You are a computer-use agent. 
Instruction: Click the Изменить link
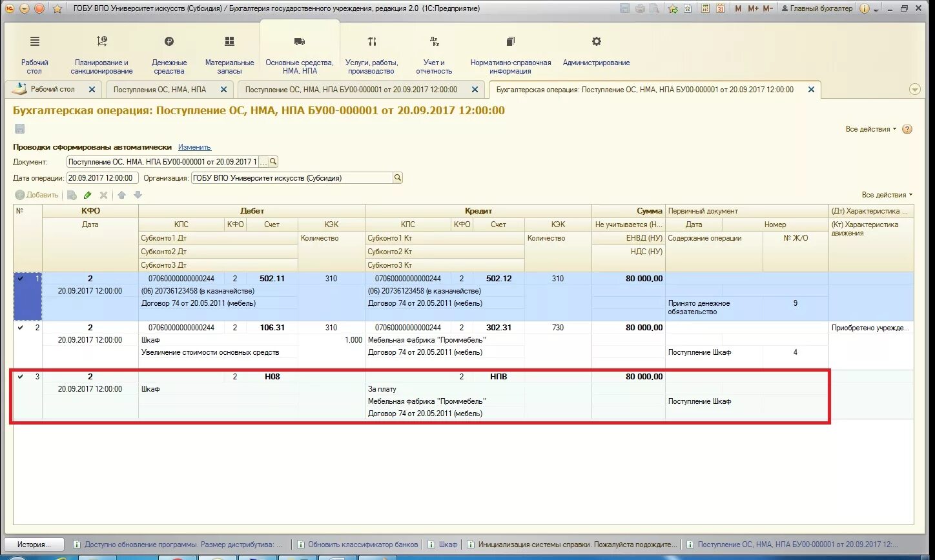[x=194, y=147]
